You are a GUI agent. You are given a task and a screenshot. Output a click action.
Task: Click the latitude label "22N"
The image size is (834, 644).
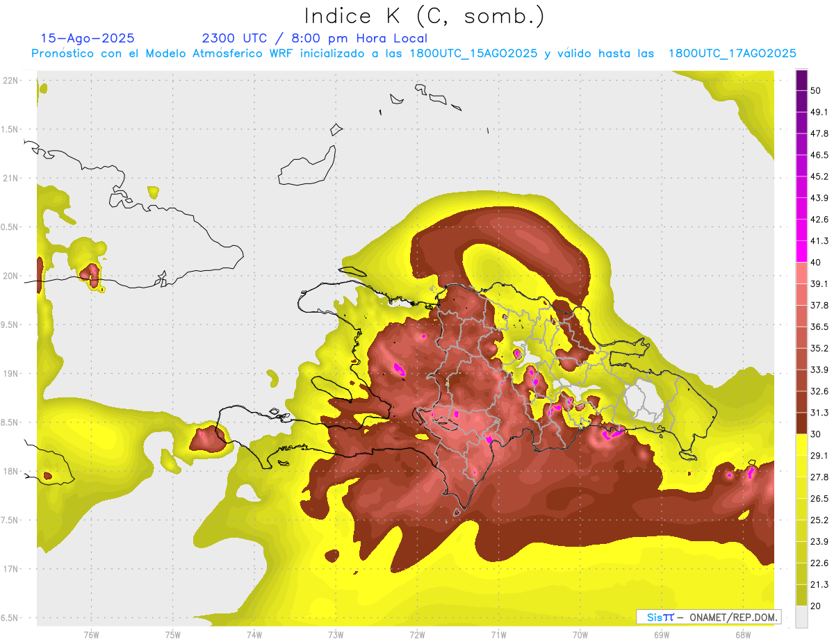[x=11, y=81]
